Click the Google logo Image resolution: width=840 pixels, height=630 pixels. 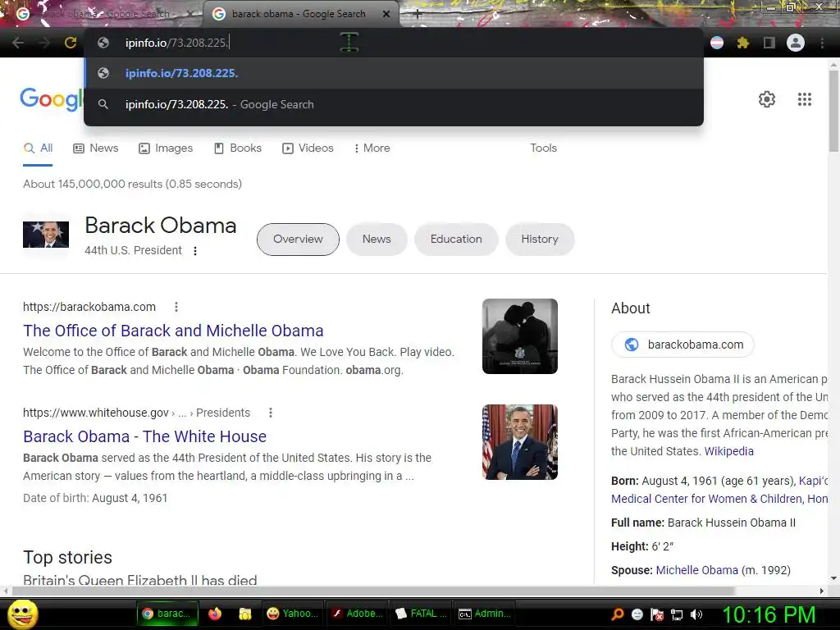pyautogui.click(x=52, y=99)
